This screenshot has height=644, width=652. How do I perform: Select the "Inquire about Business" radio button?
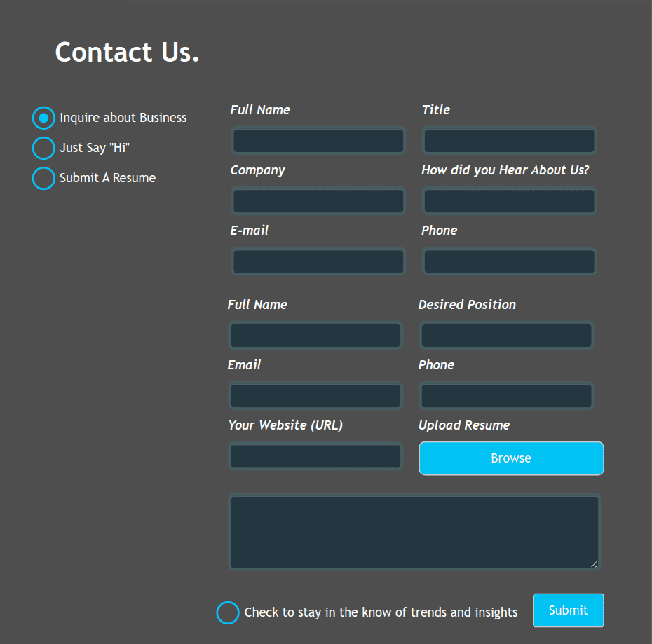coord(43,118)
